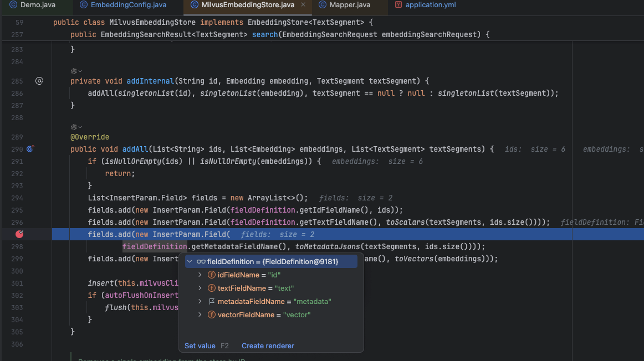This screenshot has height=361, width=644.
Task: Close the MilvusEmbeddingStore.java tab
Action: (x=303, y=5)
